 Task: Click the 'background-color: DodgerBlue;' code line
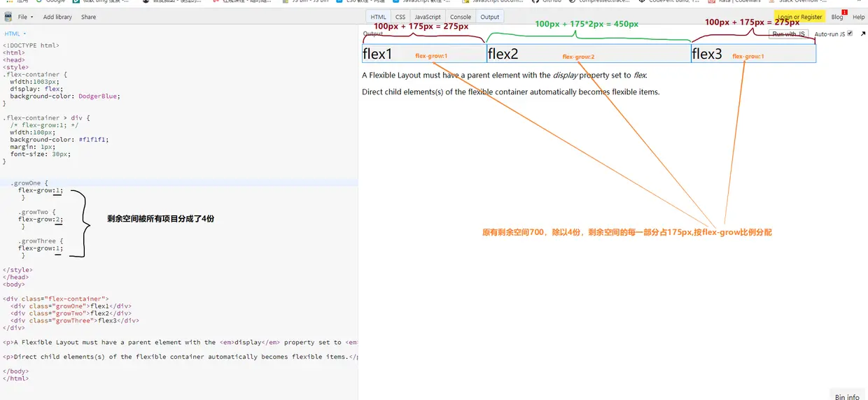pyautogui.click(x=65, y=96)
